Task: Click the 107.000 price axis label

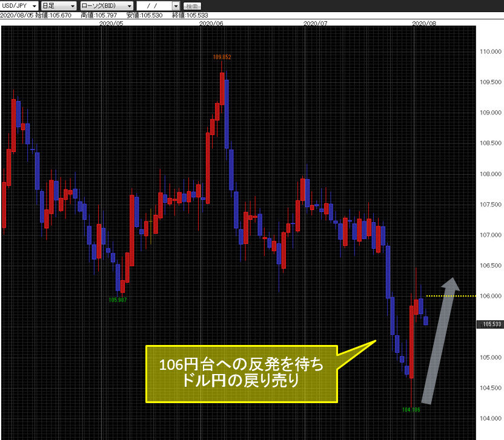Action: (x=491, y=235)
